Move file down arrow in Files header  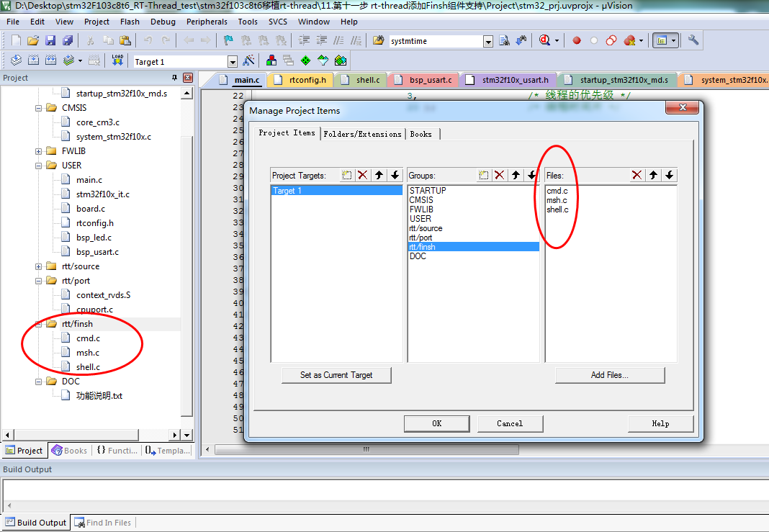tap(669, 175)
